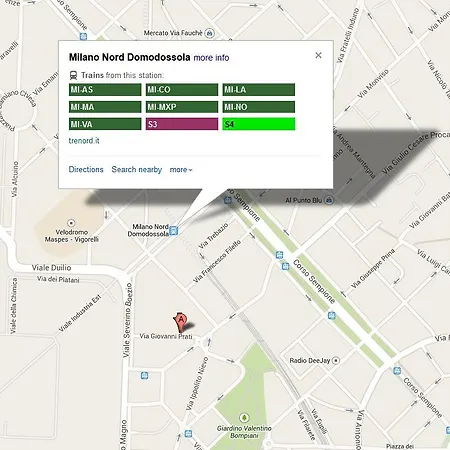Viewport: 450px width, 450px height.
Task: Open the trenord.it link
Action: (x=84, y=141)
